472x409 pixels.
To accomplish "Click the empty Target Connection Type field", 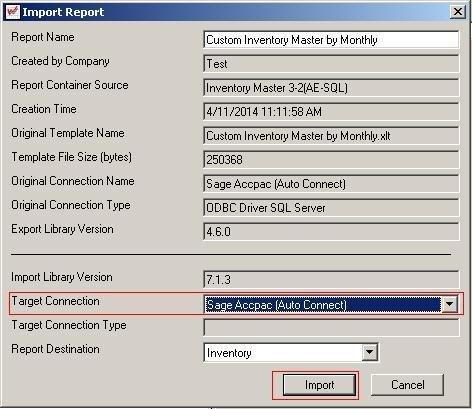I will 331,328.
